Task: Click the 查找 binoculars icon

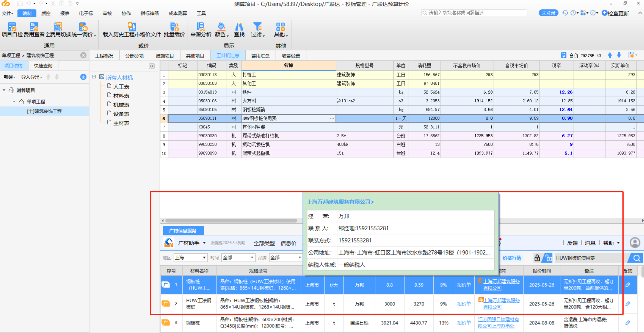Action: click(239, 27)
